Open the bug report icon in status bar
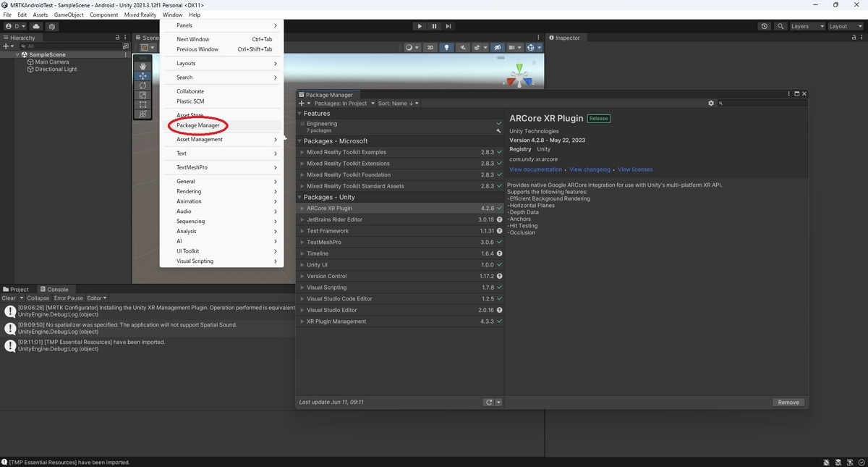The image size is (868, 467). coord(826,462)
